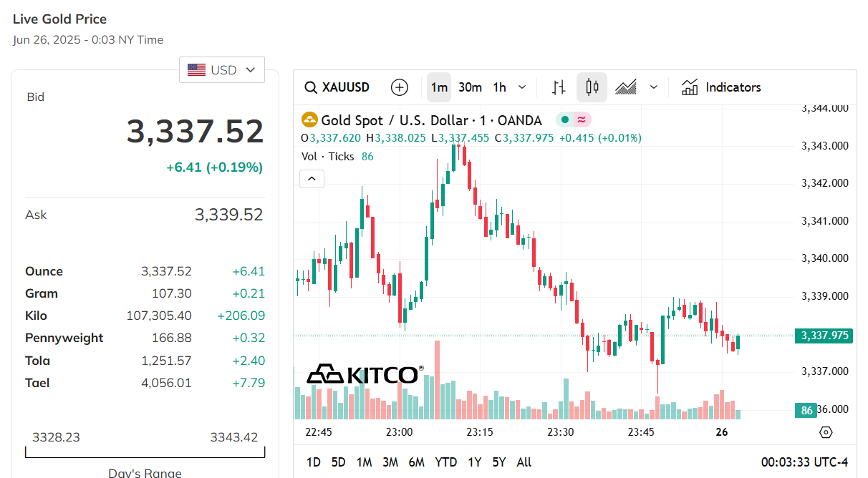
Task: Click the ask price 3,339.52
Action: click(229, 215)
